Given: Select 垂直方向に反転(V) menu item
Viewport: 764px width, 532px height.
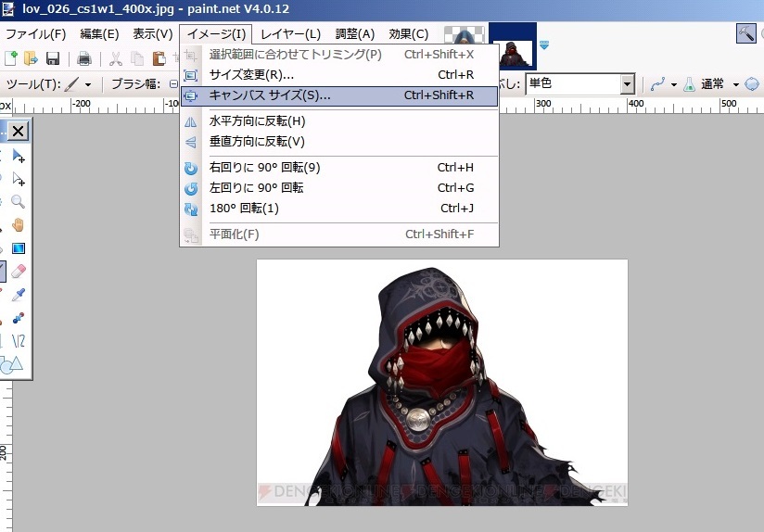Looking at the screenshot, I should point(339,142).
